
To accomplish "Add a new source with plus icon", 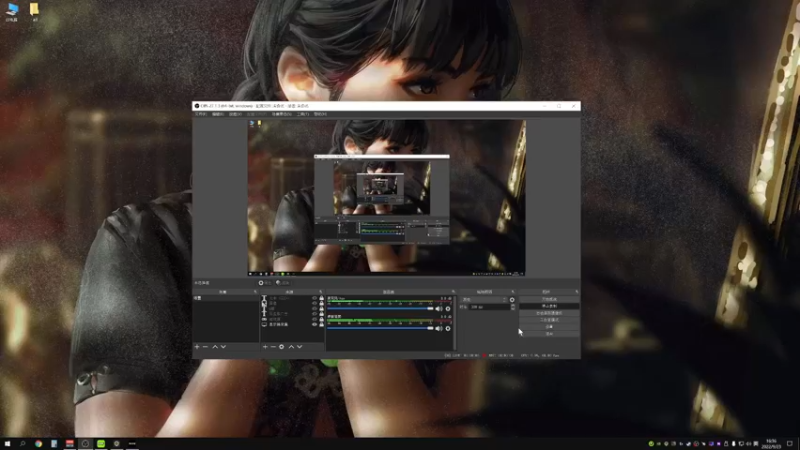I will click(x=265, y=347).
